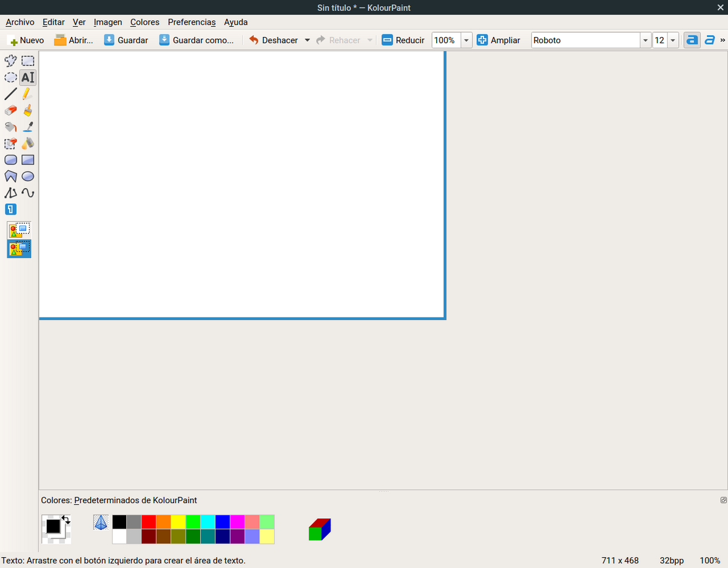Select the Text tool
Viewport: 728px width, 568px height.
pyautogui.click(x=28, y=78)
